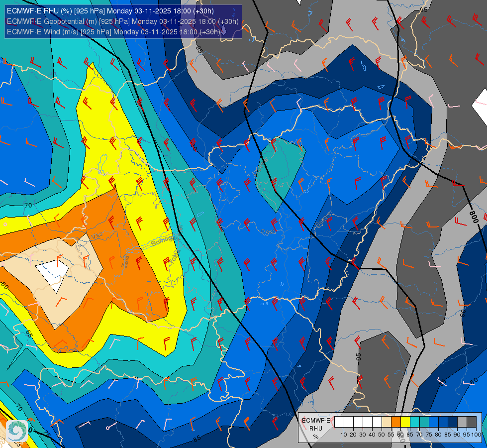Viewport: 487px width, 448px height.
Task: Pick the medium blue 80–85 legend swatch
Action: tap(443, 422)
